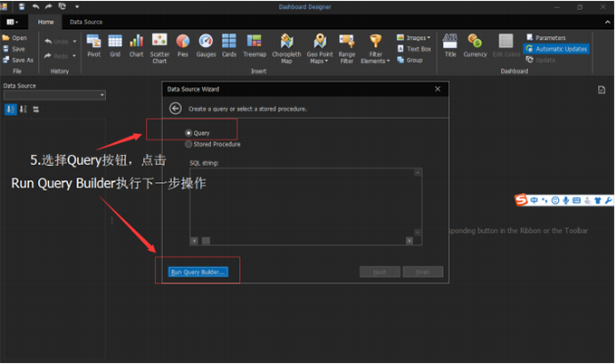The image size is (616, 364).
Task: Insert a Pivot item
Action: 94,46
